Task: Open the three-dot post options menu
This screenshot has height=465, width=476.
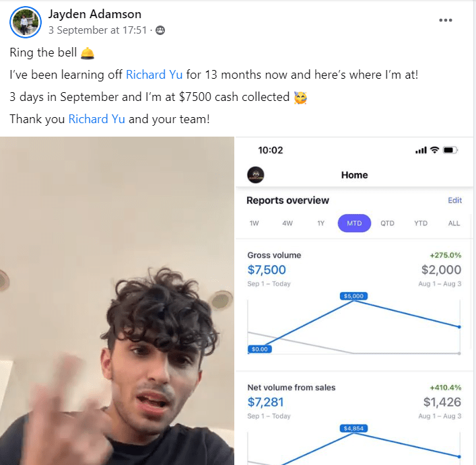Action: click(445, 20)
